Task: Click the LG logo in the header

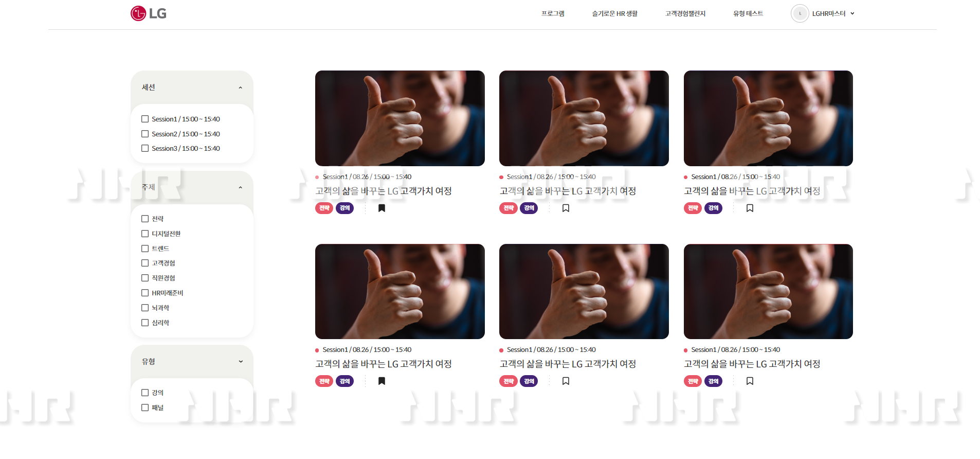Action: 149,13
